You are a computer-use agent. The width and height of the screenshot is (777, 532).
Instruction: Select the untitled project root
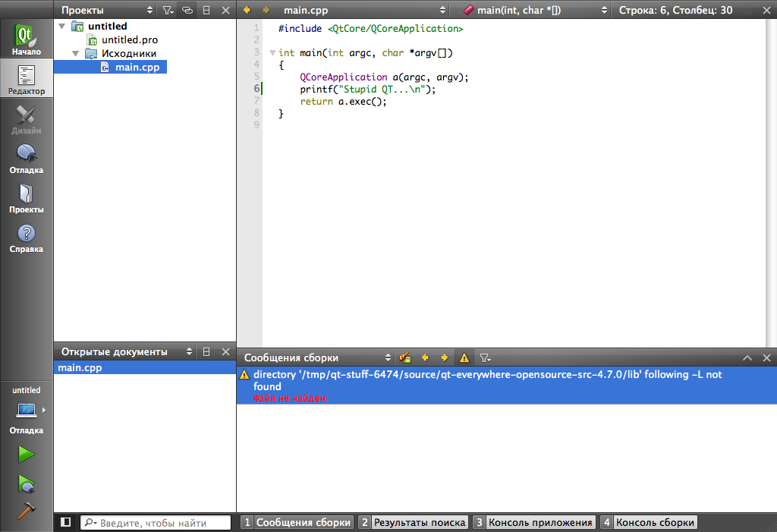[x=108, y=27]
